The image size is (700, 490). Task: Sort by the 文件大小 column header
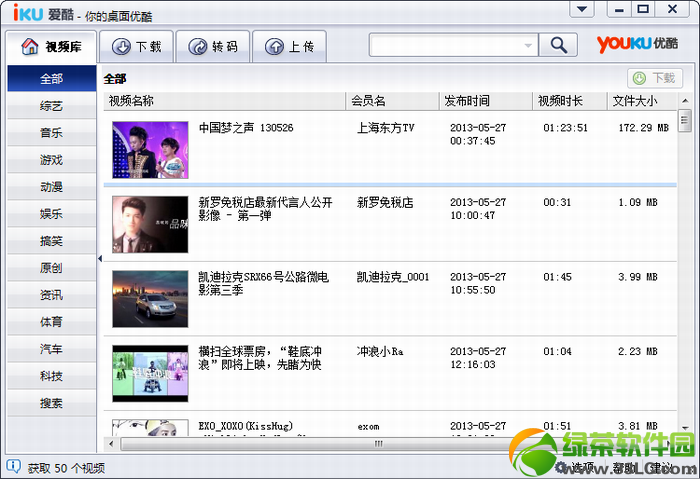(x=642, y=101)
